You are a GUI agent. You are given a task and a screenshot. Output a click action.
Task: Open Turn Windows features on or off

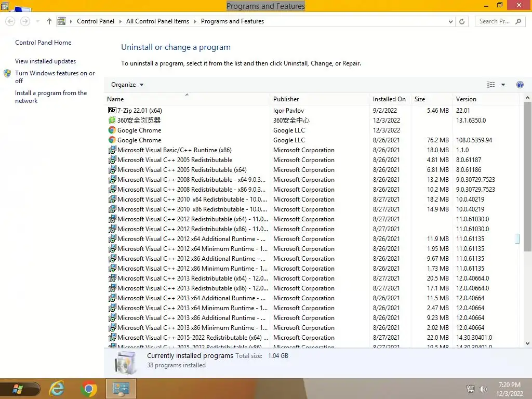click(x=55, y=77)
